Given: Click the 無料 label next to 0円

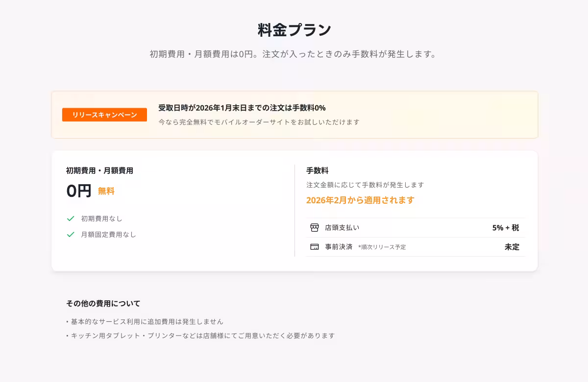Looking at the screenshot, I should (x=107, y=191).
